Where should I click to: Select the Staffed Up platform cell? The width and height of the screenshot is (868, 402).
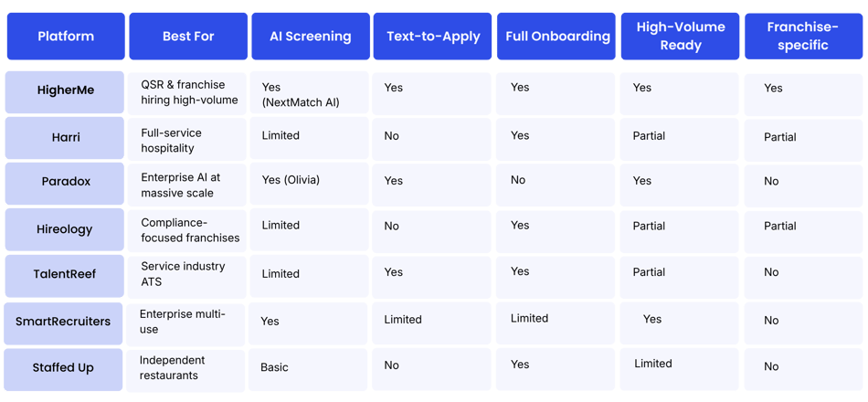[63, 369]
